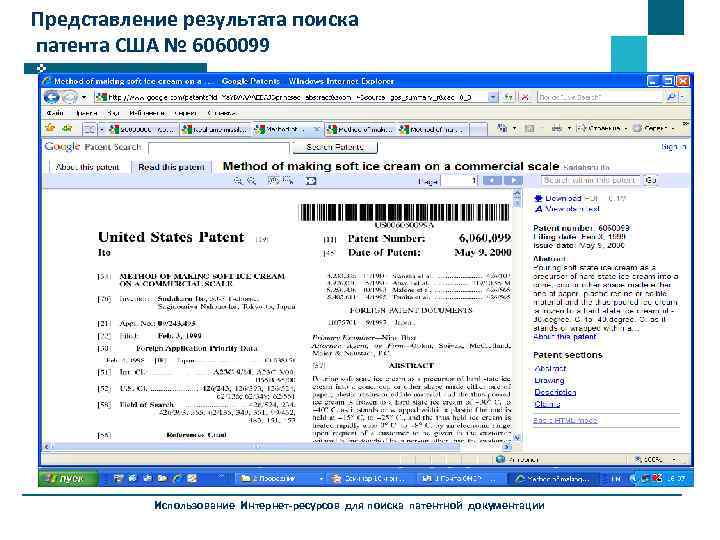Viewport: 720px width, 540px height.
Task: Switch to the fifth browser tab
Action: [x=433, y=130]
